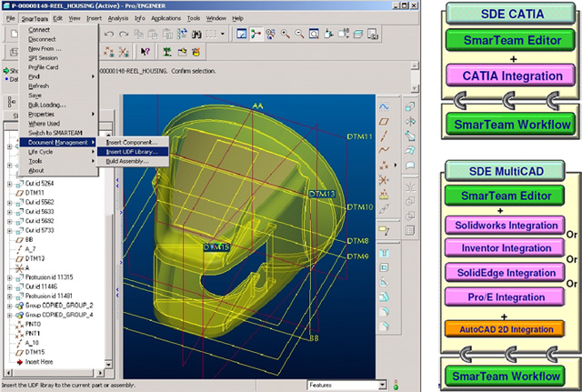Click the Repaint screen icon
Image resolution: width=582 pixels, height=392 pixels.
coord(242,35)
